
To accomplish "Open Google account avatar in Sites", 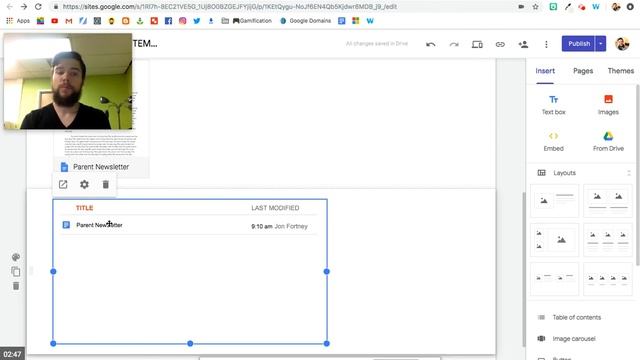I will point(622,44).
